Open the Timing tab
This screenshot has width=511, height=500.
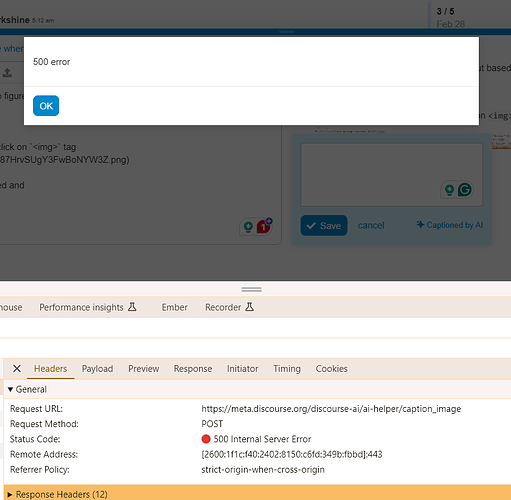[x=287, y=369]
